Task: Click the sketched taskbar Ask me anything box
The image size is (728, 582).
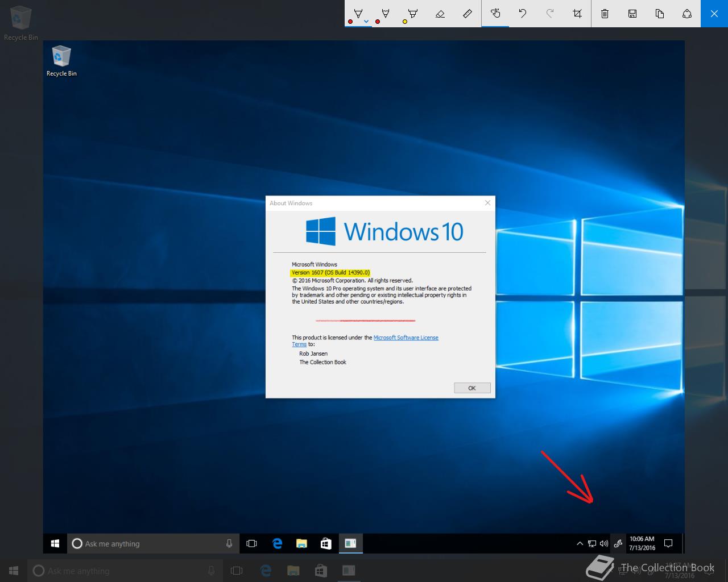Action: [x=153, y=544]
